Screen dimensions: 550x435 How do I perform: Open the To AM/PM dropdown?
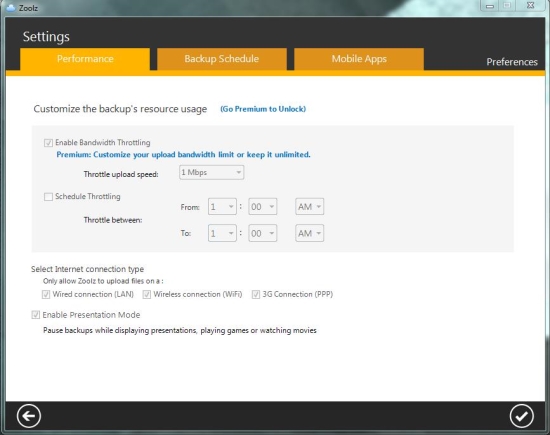coord(309,233)
